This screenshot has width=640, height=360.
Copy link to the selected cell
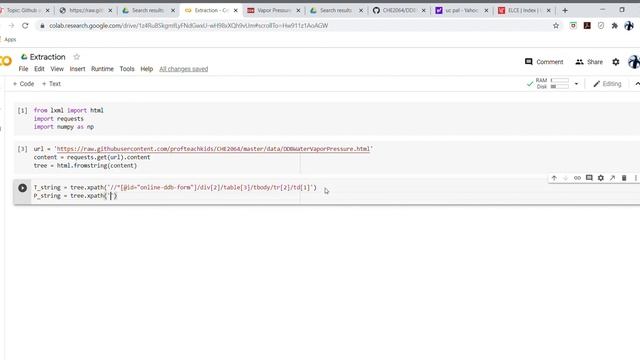click(577, 178)
